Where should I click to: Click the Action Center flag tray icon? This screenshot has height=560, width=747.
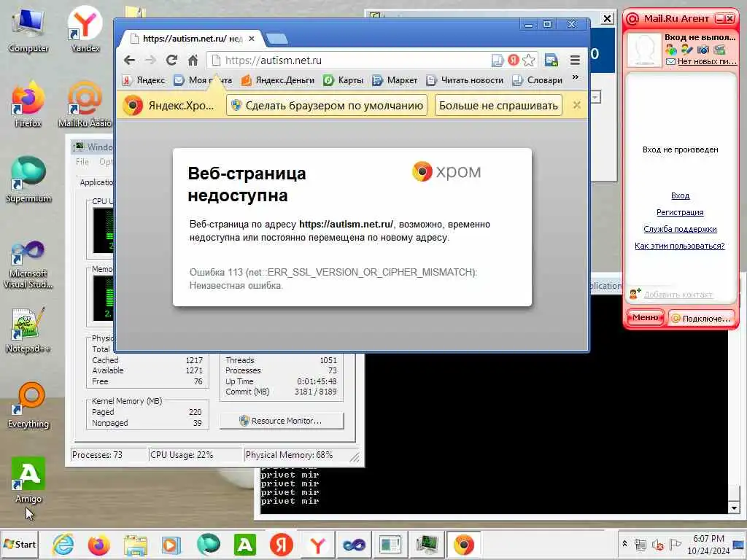pos(675,544)
